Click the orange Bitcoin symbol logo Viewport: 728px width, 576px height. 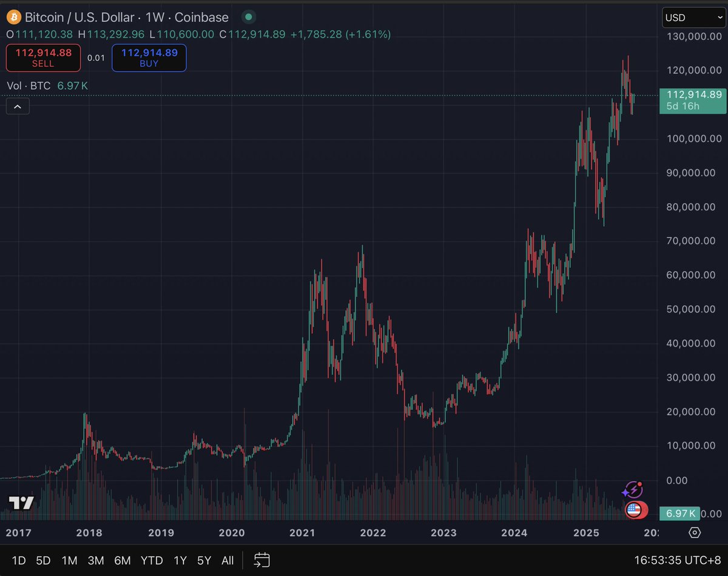13,18
